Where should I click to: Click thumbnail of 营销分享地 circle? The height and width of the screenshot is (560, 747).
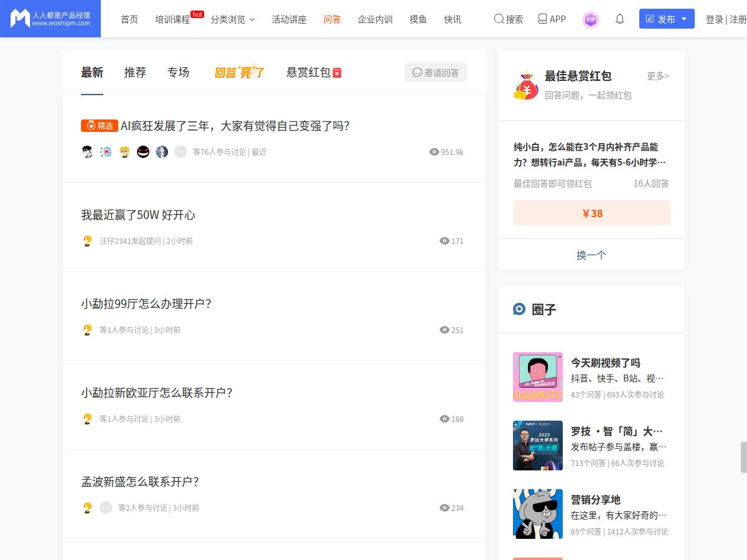[538, 514]
